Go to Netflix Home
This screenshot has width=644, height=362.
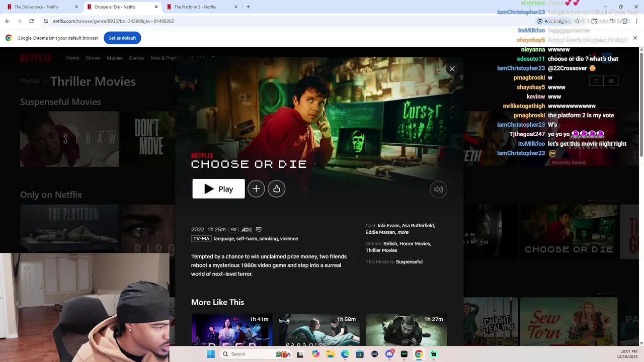pos(72,58)
